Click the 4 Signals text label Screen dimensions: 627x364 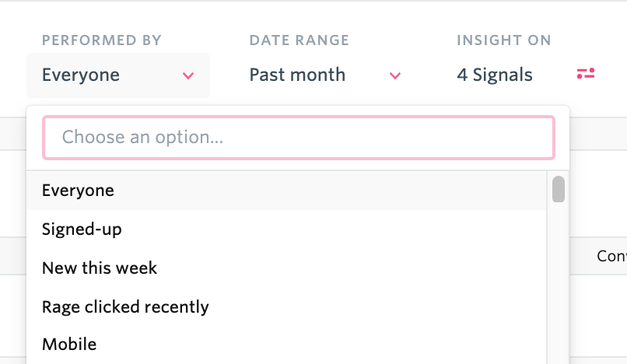pos(495,75)
